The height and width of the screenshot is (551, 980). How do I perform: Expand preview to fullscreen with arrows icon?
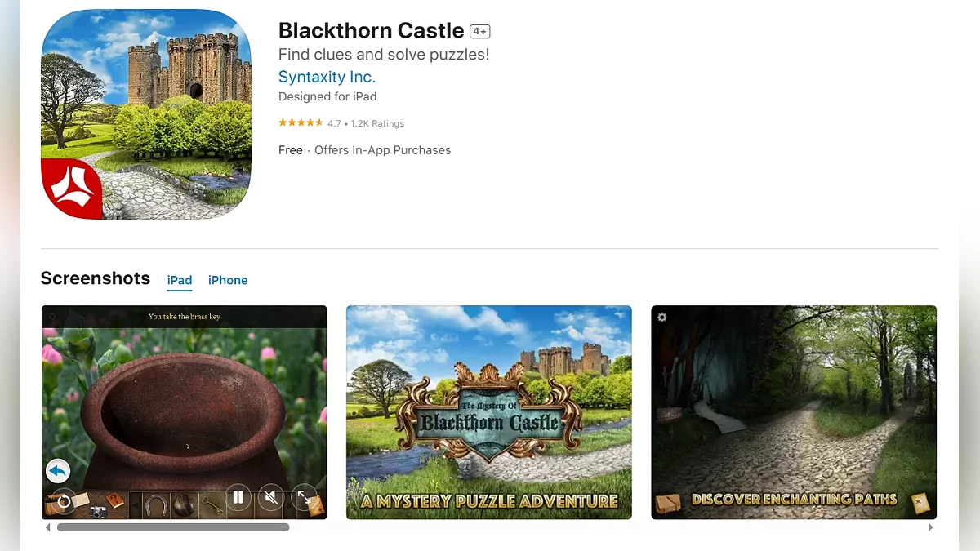[x=304, y=497]
